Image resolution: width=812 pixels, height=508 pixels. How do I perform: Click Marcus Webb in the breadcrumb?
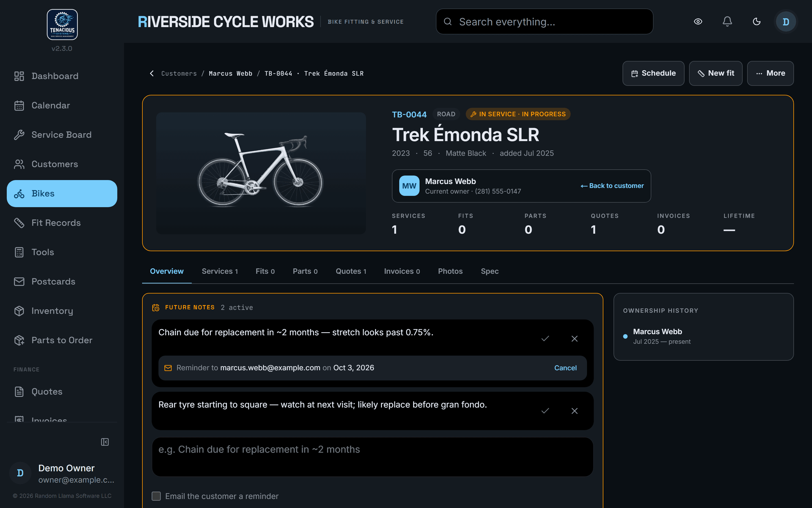230,73
